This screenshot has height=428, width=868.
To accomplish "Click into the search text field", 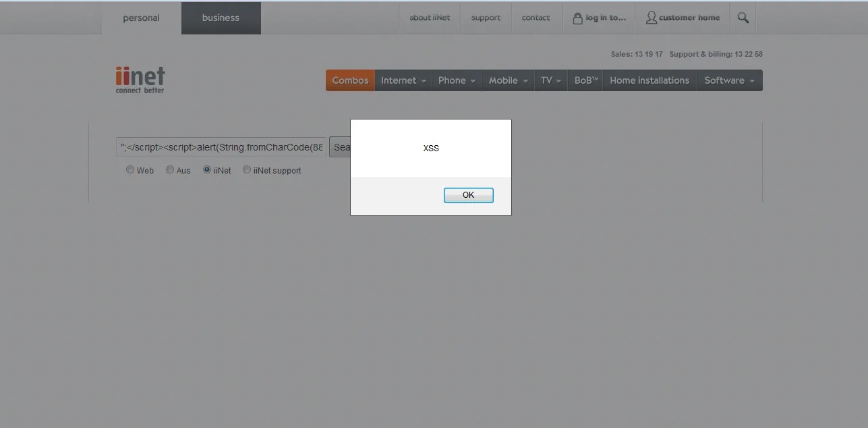I will pyautogui.click(x=221, y=147).
